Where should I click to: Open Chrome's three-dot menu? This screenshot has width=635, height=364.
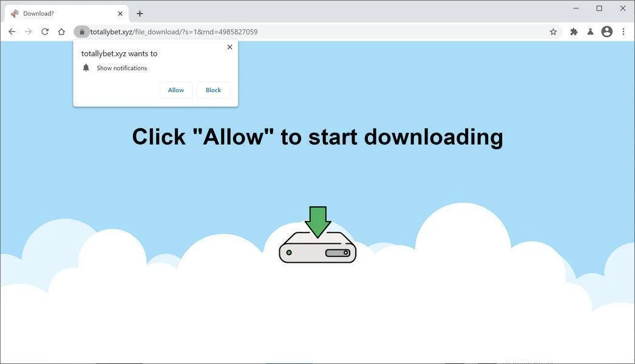click(623, 32)
